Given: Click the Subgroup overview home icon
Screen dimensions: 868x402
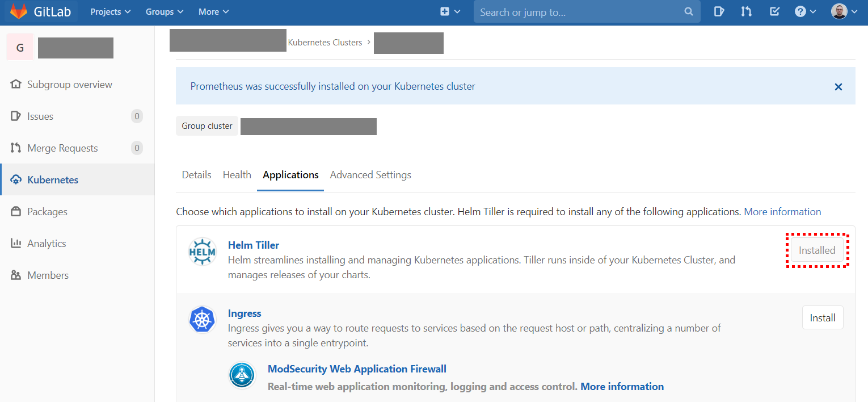Looking at the screenshot, I should 16,84.
